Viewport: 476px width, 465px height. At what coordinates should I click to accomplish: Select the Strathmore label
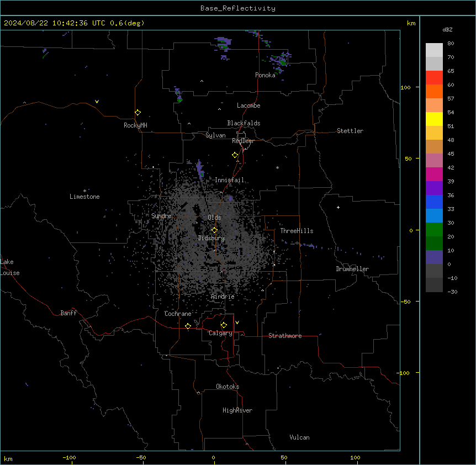(x=285, y=336)
